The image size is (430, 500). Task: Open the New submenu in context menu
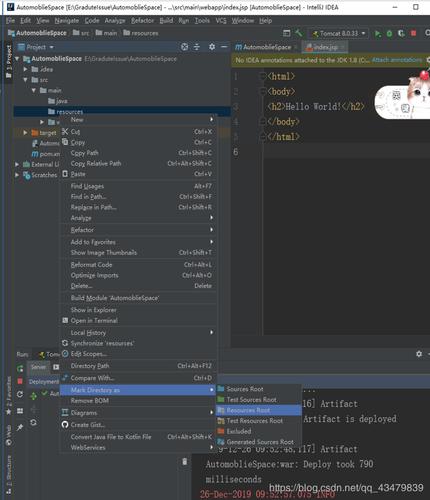click(138, 119)
